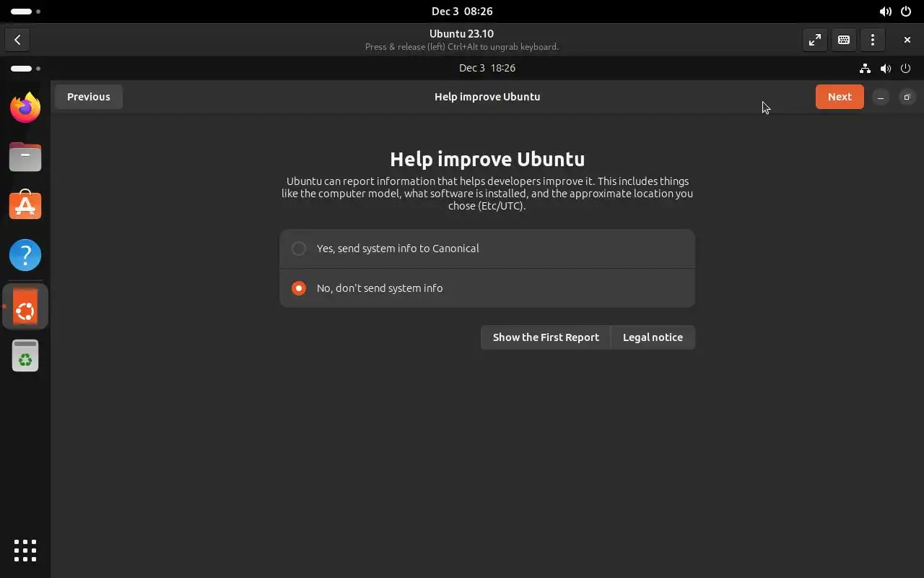This screenshot has height=578, width=924.
Task: Open the keyboard shortcuts button
Action: tap(844, 40)
